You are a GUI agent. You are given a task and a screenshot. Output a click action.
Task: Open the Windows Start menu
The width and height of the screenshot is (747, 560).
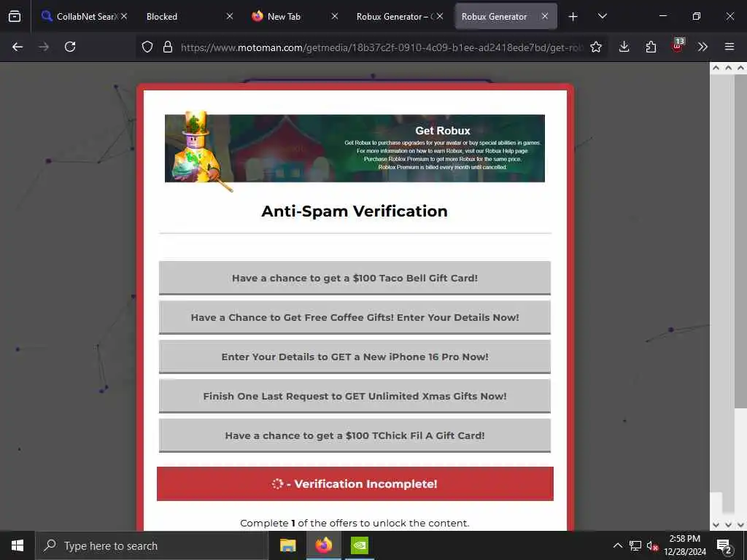(18, 545)
